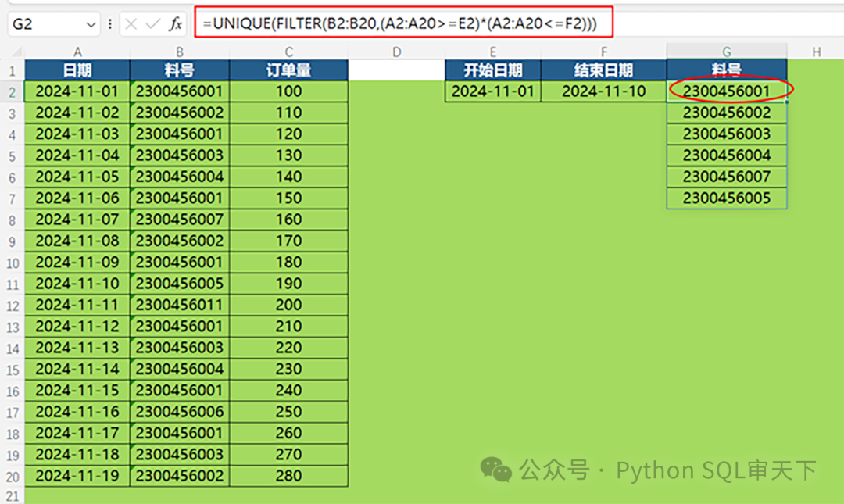
Task: Select column G header
Action: pyautogui.click(x=727, y=52)
